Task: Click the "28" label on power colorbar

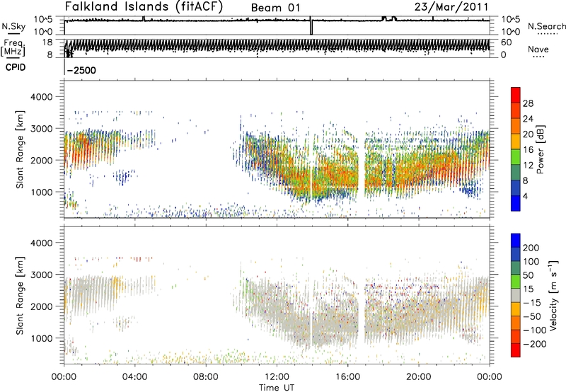Action: tap(528, 103)
